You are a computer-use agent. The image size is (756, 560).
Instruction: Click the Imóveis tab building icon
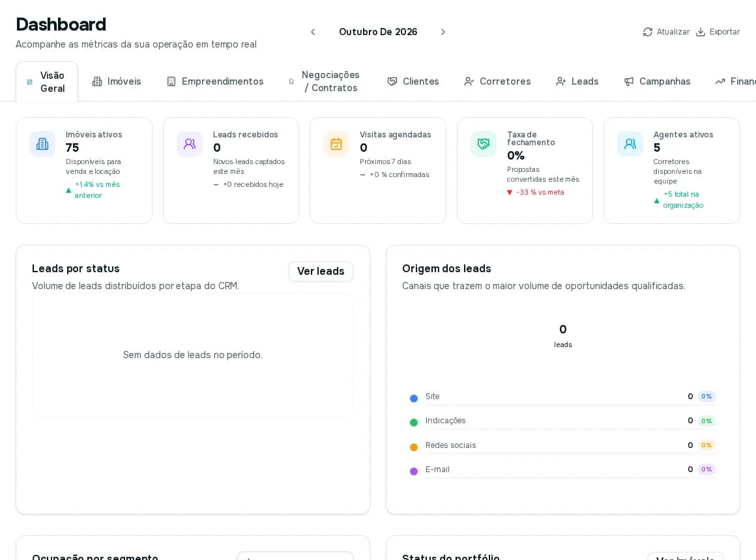[97, 81]
